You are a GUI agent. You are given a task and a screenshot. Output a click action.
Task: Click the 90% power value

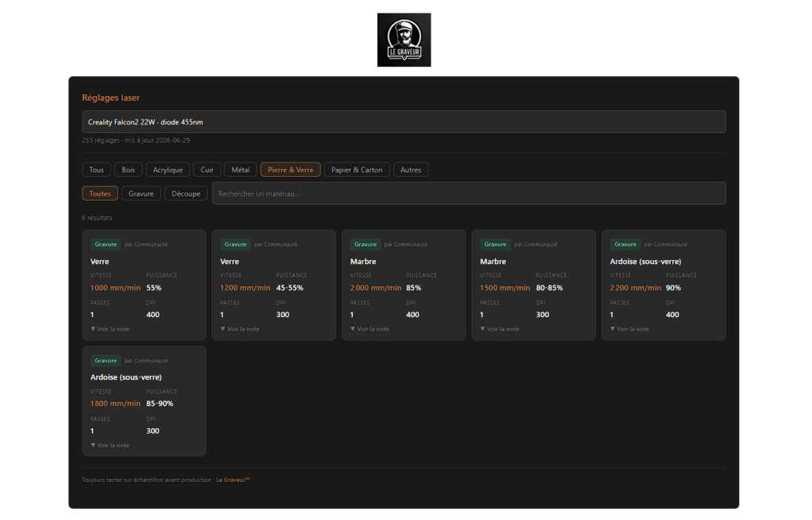click(673, 288)
